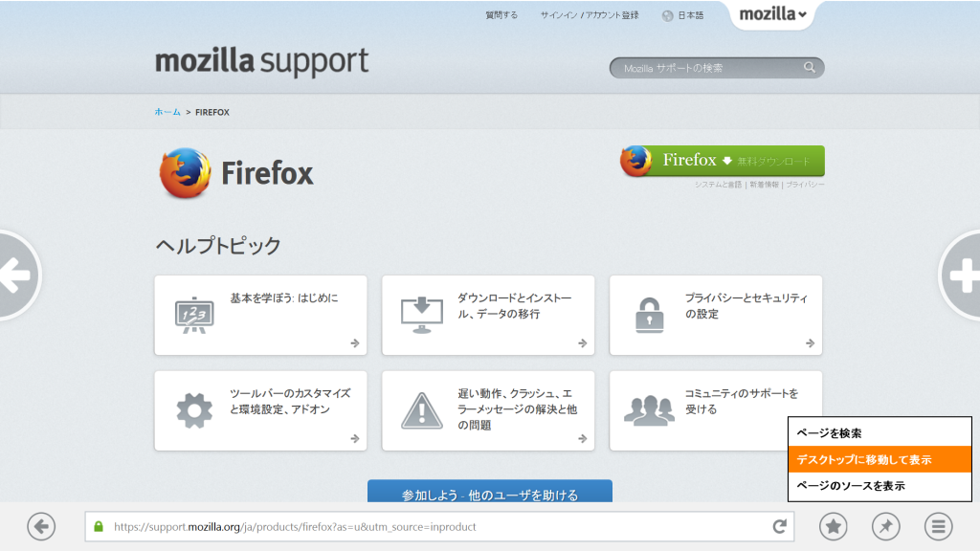Screen dimensions: 980x551
Task: Click the ホーム breadcrumb link
Action: click(x=167, y=112)
